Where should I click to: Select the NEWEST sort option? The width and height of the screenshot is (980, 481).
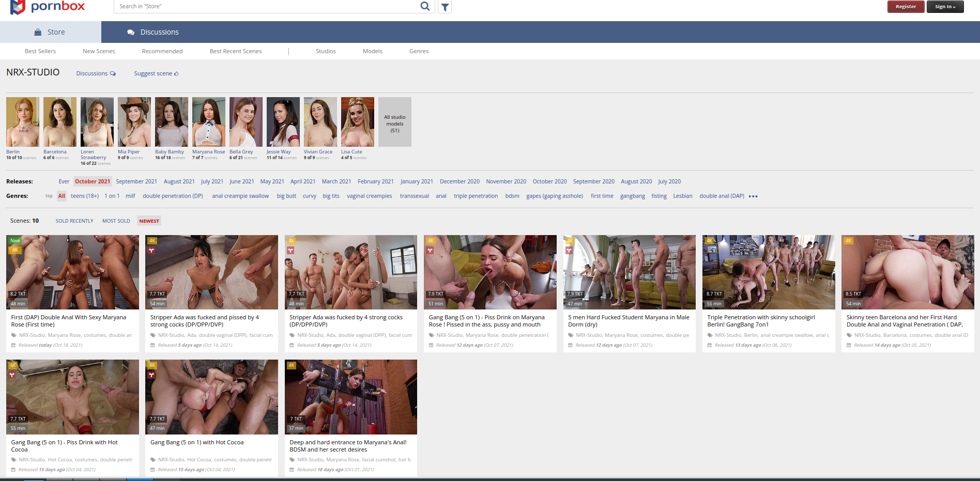[149, 221]
